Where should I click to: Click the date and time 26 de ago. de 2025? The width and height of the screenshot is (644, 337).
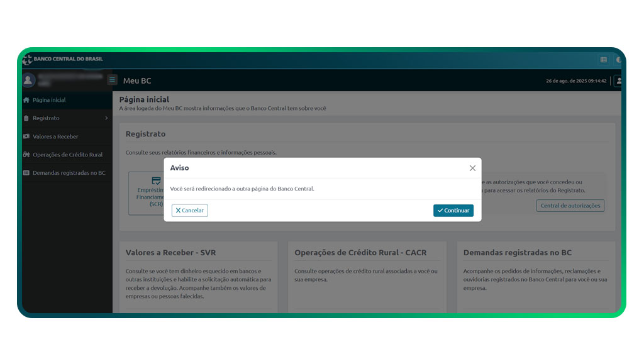pos(576,81)
